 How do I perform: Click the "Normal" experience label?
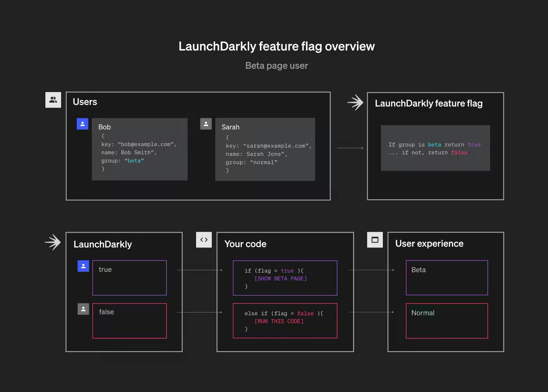coord(423,313)
